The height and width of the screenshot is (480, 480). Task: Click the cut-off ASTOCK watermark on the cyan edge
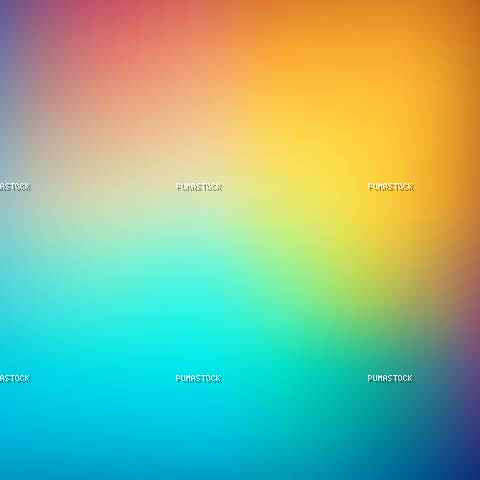(x=15, y=378)
